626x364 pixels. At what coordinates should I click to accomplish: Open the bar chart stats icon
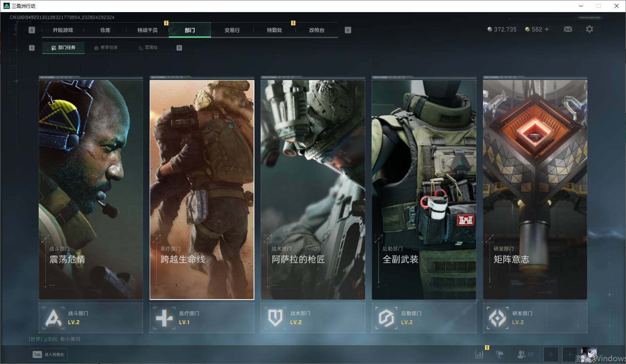[x=479, y=355]
